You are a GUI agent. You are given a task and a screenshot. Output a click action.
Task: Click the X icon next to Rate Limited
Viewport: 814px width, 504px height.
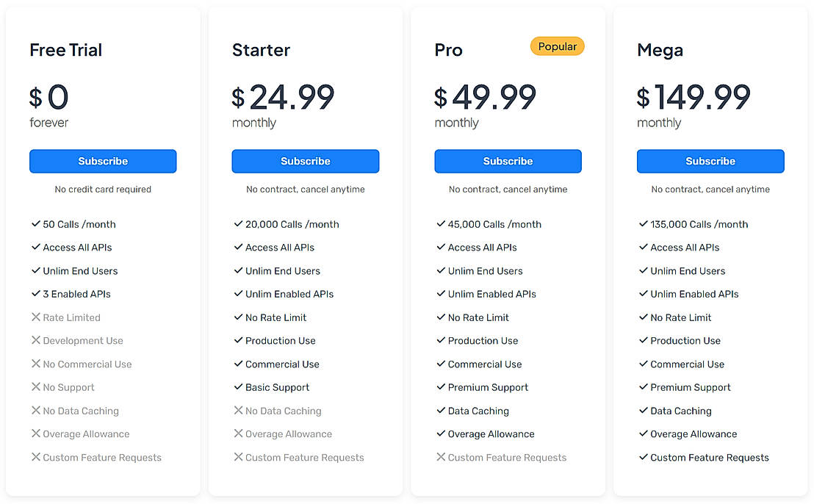click(35, 317)
